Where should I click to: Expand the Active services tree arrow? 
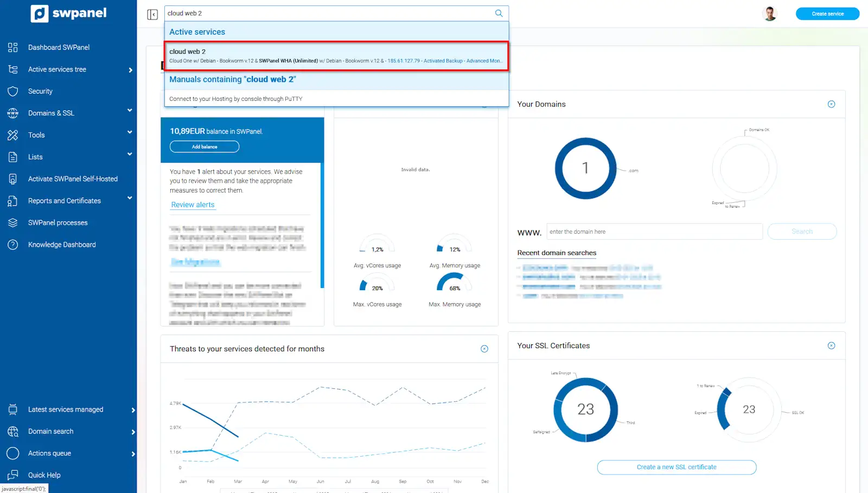(x=131, y=70)
